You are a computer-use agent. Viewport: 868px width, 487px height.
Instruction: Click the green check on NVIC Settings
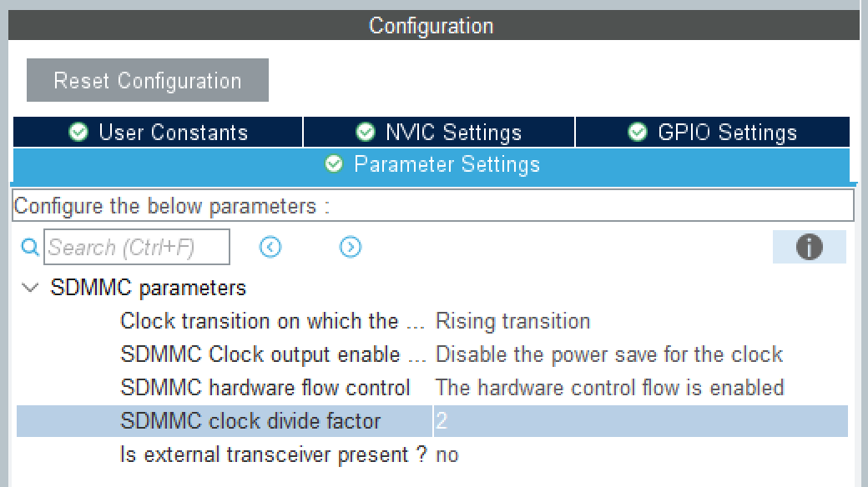tap(365, 132)
